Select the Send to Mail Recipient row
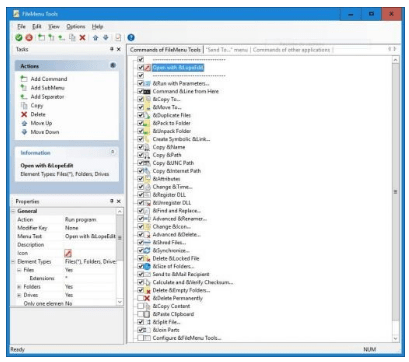Screen dimensions: 409x362 tap(181, 274)
